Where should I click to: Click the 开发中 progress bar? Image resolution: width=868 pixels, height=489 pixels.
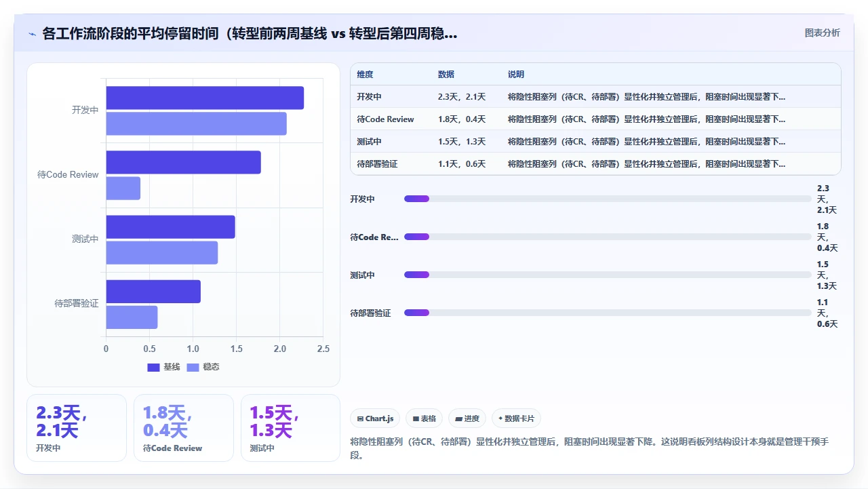pos(608,199)
